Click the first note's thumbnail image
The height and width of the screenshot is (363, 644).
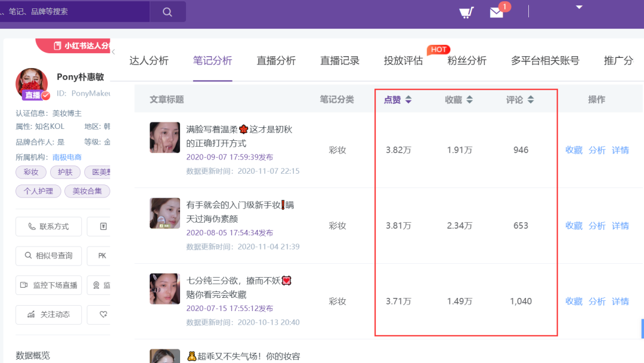pyautogui.click(x=165, y=137)
